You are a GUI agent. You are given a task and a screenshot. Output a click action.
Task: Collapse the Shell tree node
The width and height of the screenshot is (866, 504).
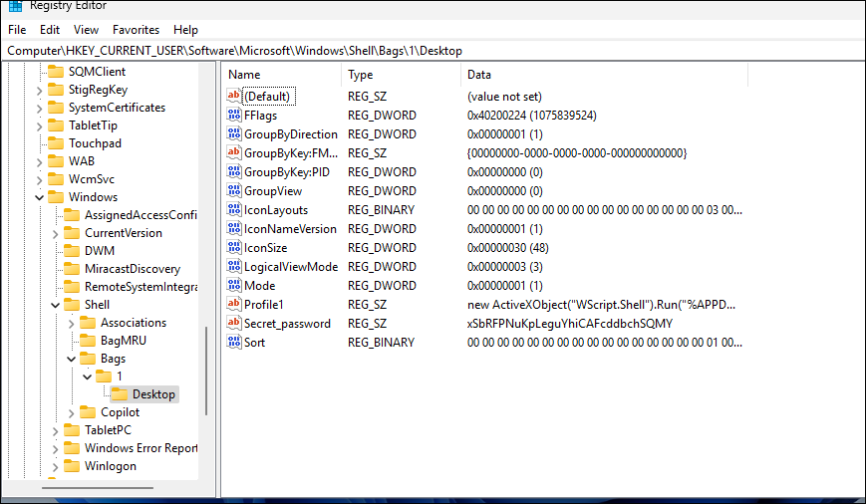coord(55,305)
